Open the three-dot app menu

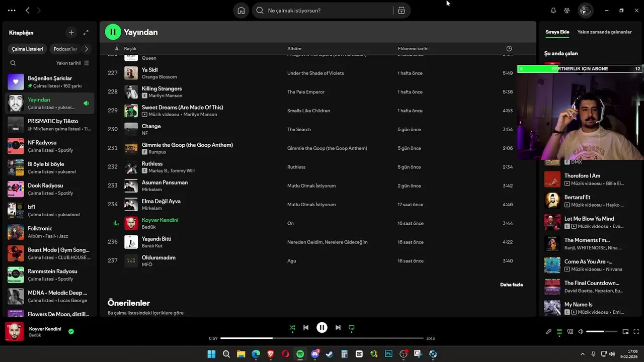click(x=12, y=10)
